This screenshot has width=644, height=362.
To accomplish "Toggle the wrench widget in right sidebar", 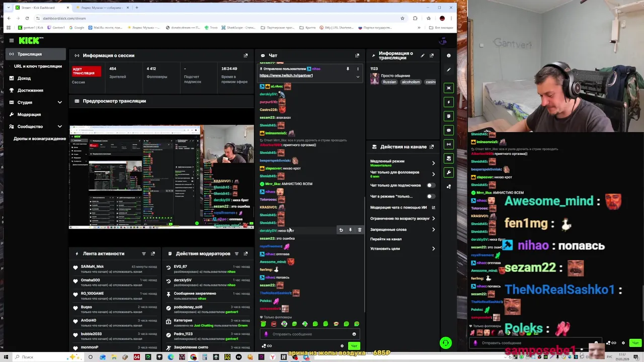I will click(x=449, y=172).
